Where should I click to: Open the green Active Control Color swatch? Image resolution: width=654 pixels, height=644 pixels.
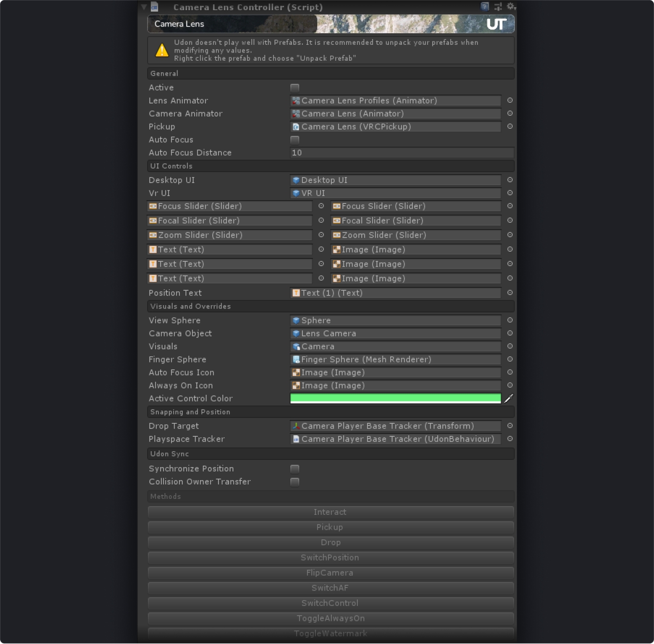[395, 398]
